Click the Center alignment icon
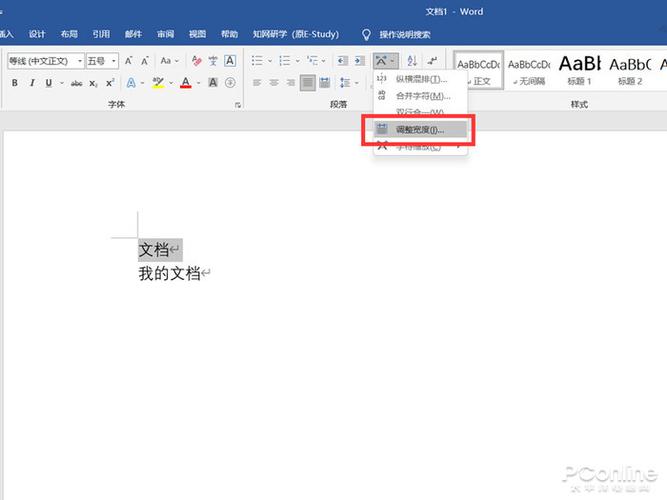Viewport: 667px width, 500px height. point(274,83)
